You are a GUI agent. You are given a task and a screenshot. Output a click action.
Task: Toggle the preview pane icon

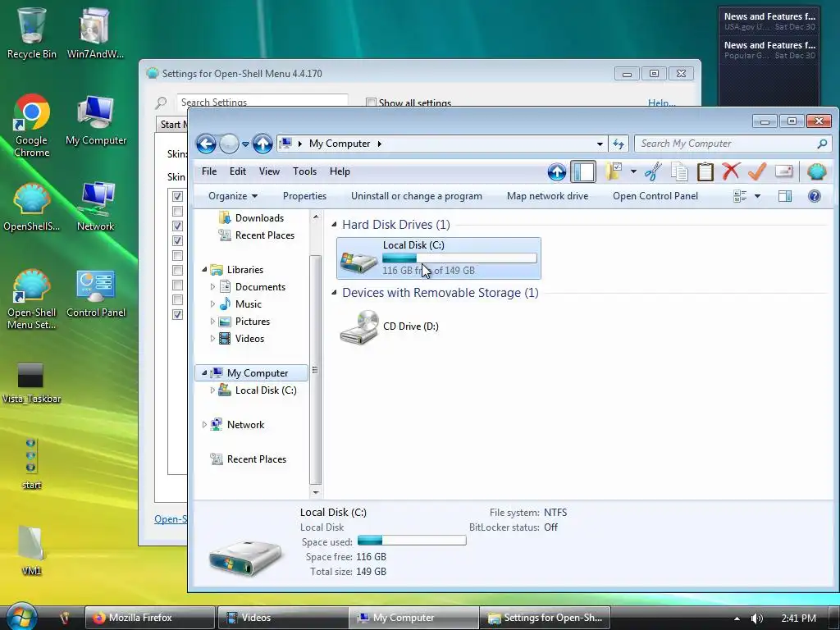point(785,196)
